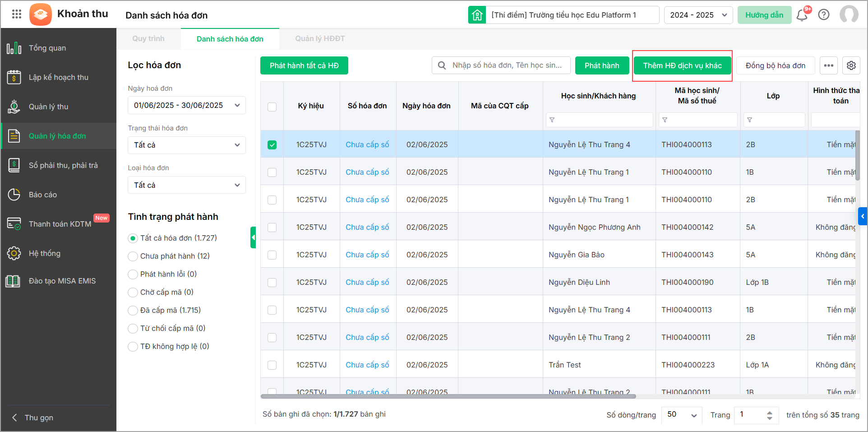868x432 pixels.
Task: Check the Nguyễn Ngọc Phương Anh row checkbox
Action: pyautogui.click(x=272, y=228)
